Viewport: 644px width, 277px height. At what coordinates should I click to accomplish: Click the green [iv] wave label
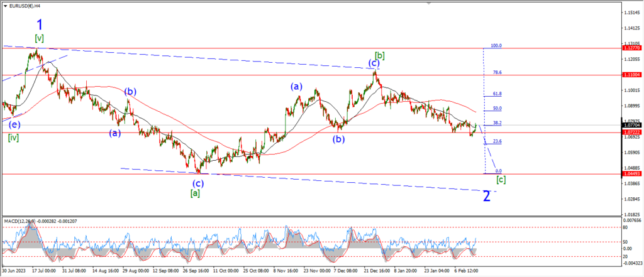click(x=13, y=138)
